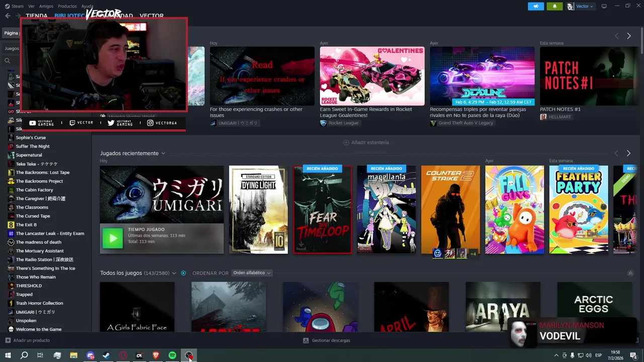Open the HELLMART publisher link
Viewport: 644px width, 362px height.
[555, 117]
